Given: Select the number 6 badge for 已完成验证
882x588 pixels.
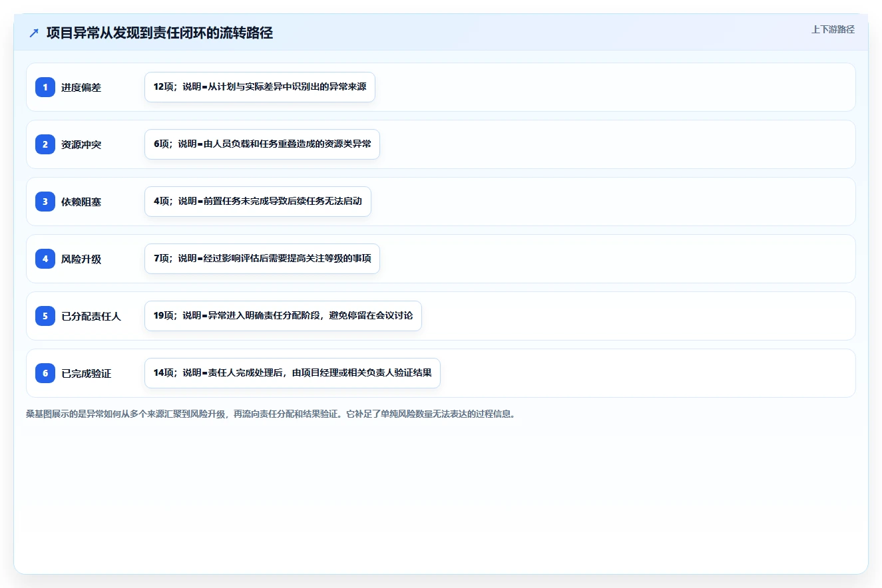Looking at the screenshot, I should point(45,373).
